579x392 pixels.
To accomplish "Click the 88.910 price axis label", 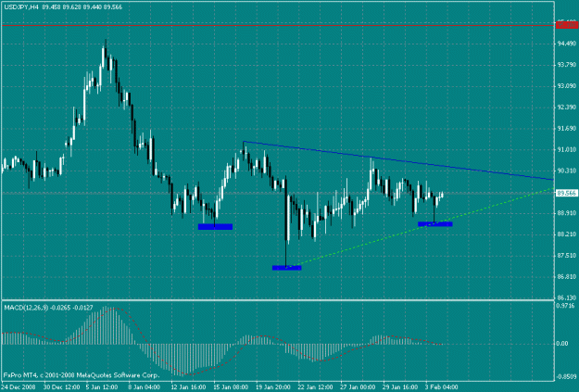I will pos(567,213).
